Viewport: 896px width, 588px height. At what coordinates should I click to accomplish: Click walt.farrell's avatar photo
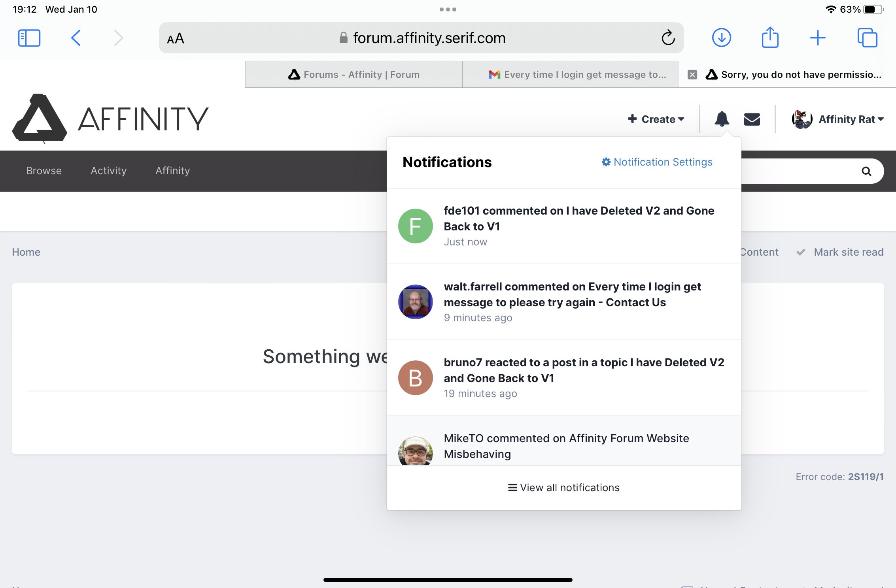tap(415, 302)
